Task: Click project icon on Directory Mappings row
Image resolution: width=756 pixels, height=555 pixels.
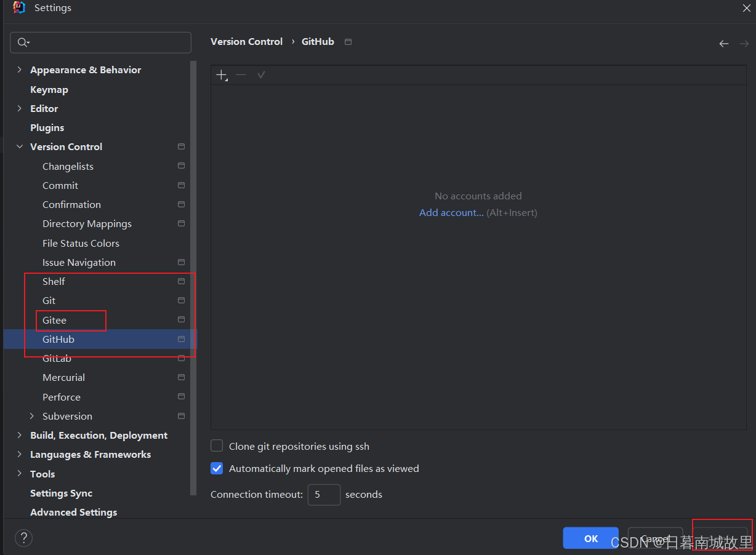Action: coord(181,223)
